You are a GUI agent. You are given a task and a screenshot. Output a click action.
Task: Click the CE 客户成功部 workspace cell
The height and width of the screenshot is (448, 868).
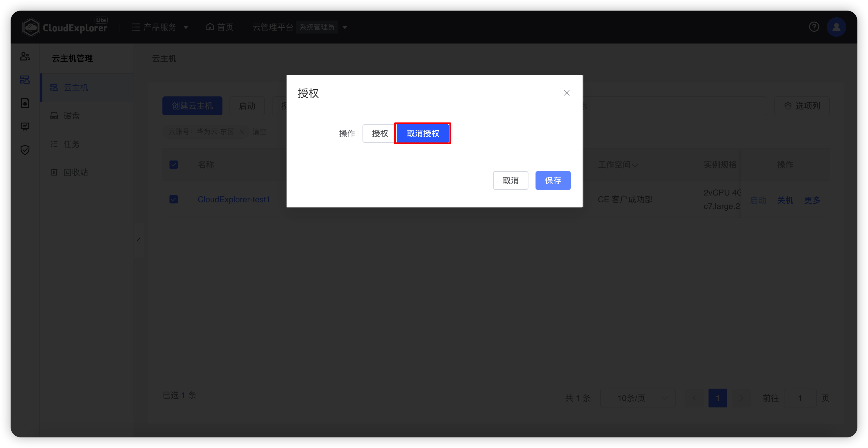pyautogui.click(x=625, y=200)
